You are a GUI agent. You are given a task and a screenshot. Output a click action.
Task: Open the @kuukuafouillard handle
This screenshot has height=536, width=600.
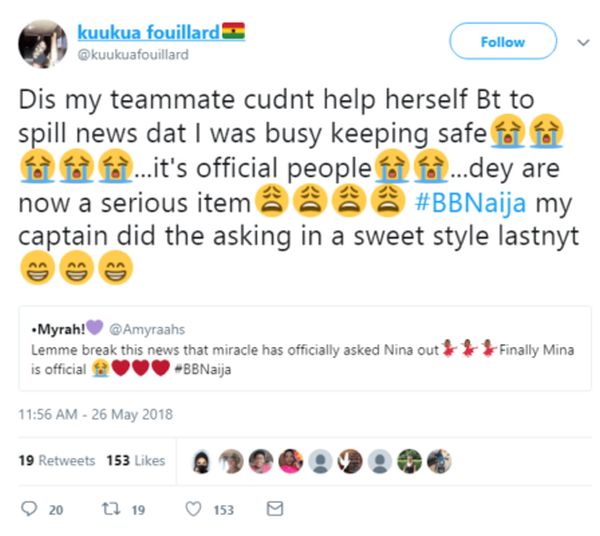coord(133,55)
